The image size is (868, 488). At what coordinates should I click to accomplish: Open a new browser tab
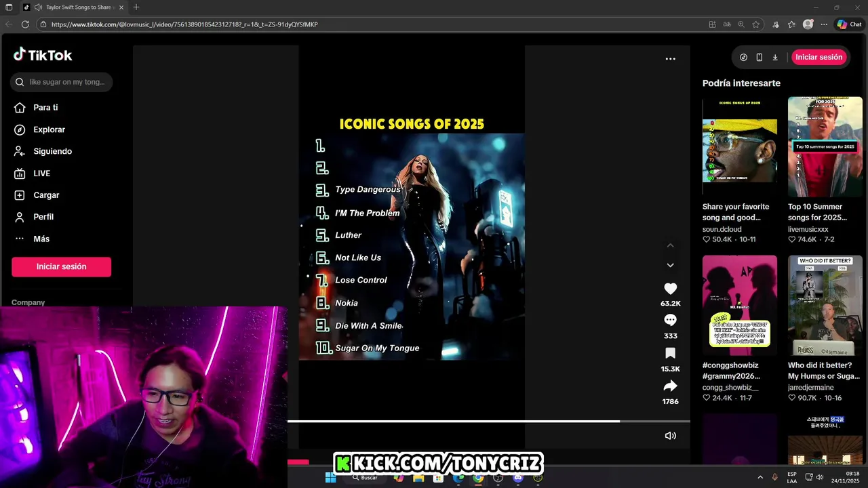(136, 7)
